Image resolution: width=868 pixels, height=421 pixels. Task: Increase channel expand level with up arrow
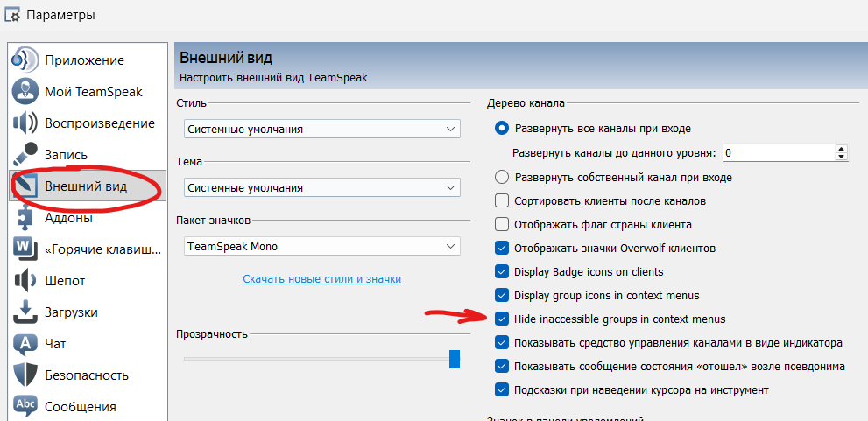click(x=842, y=149)
